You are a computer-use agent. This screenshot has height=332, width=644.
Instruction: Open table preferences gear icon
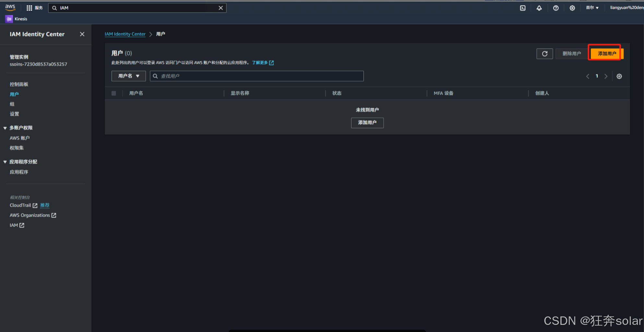coord(619,76)
